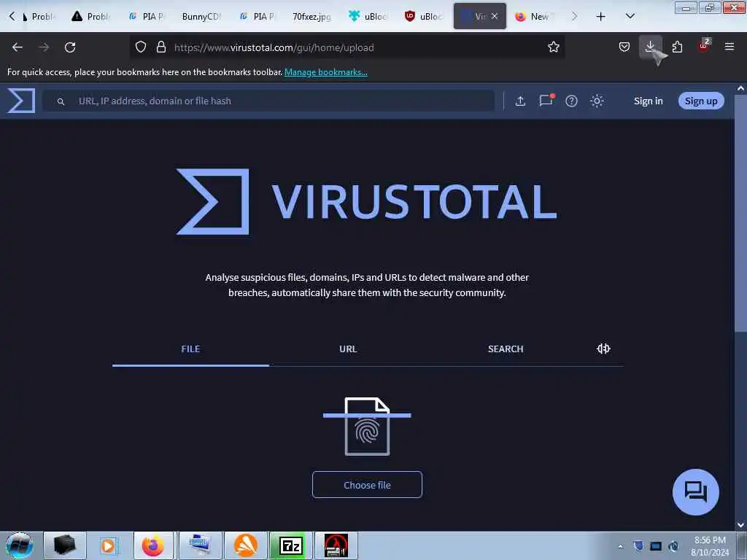Click the file fingerprint upload icon
This screenshot has height=560, width=747.
coord(367,426)
